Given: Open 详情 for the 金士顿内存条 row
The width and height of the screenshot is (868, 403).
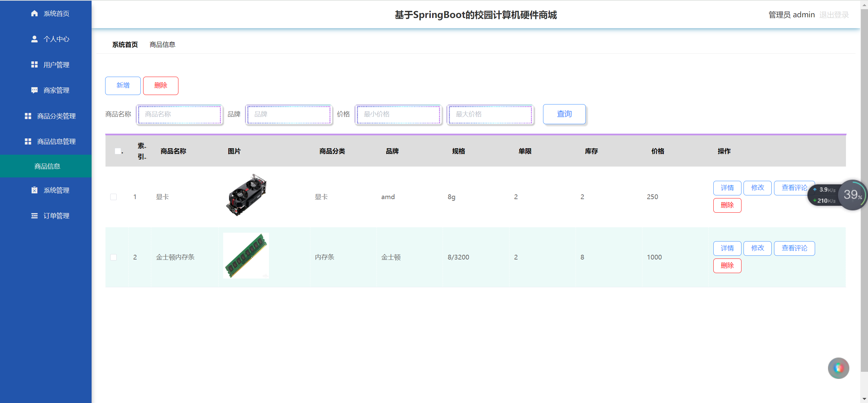Looking at the screenshot, I should (x=727, y=248).
